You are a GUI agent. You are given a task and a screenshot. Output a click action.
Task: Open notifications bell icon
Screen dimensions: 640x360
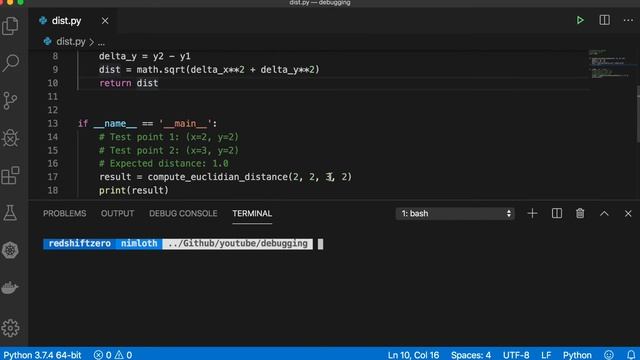pyautogui.click(x=631, y=355)
